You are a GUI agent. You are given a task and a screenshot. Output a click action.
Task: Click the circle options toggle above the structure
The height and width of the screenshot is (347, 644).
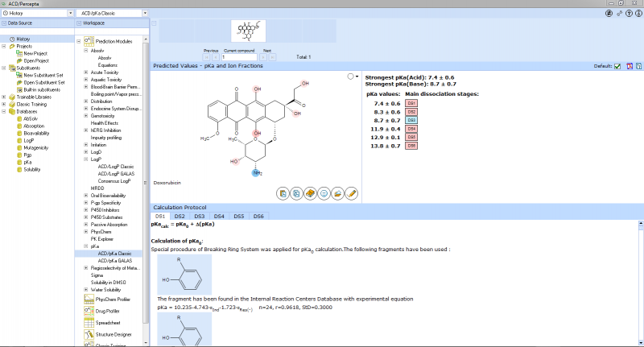[350, 76]
